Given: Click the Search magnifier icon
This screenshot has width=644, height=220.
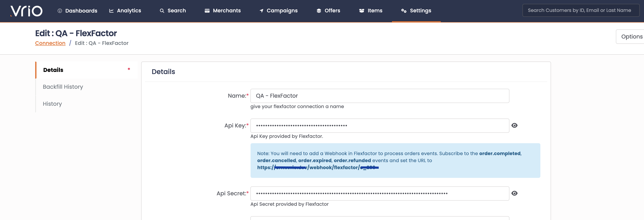Looking at the screenshot, I should (x=162, y=11).
